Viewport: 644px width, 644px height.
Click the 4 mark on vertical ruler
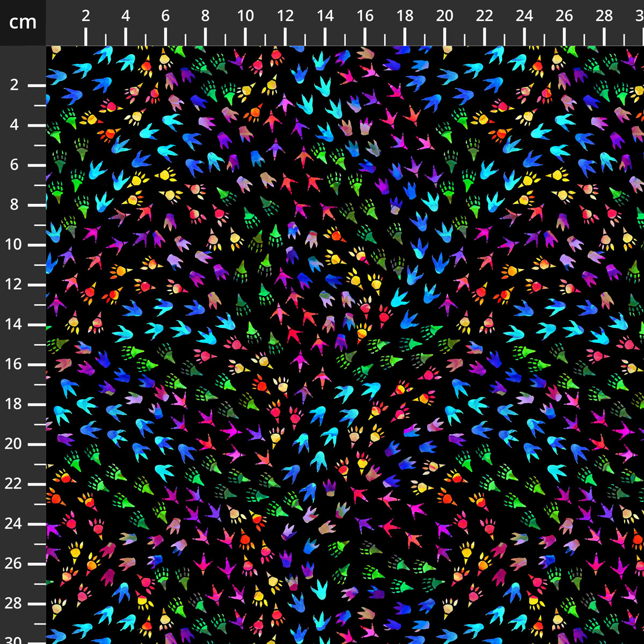(14, 125)
